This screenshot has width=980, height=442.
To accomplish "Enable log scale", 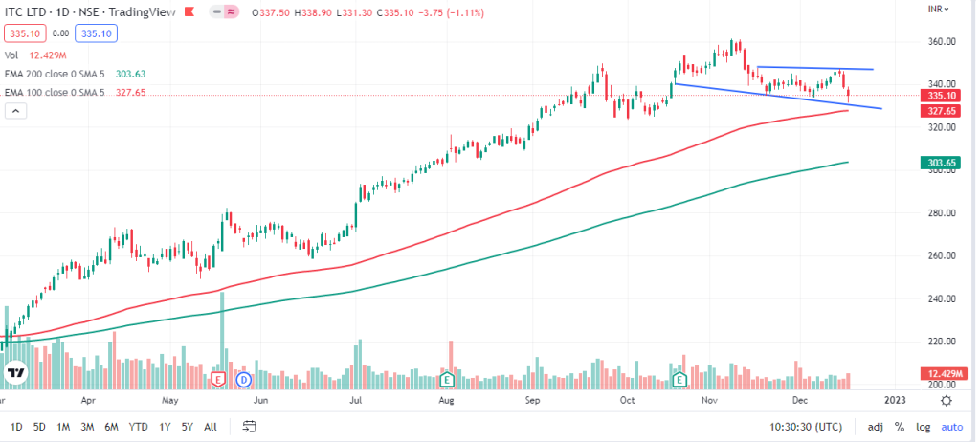I will [x=923, y=426].
